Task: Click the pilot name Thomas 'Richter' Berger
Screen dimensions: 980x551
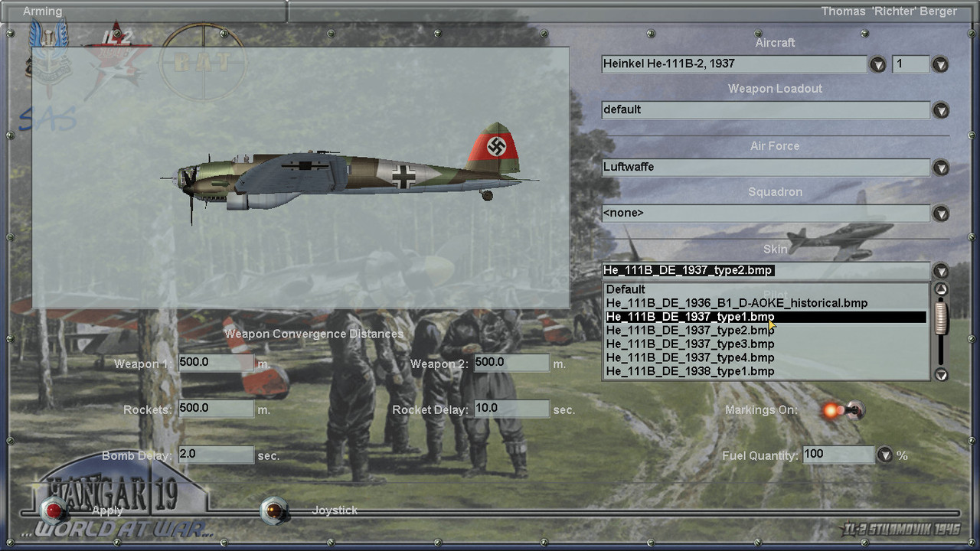Action: [x=889, y=11]
